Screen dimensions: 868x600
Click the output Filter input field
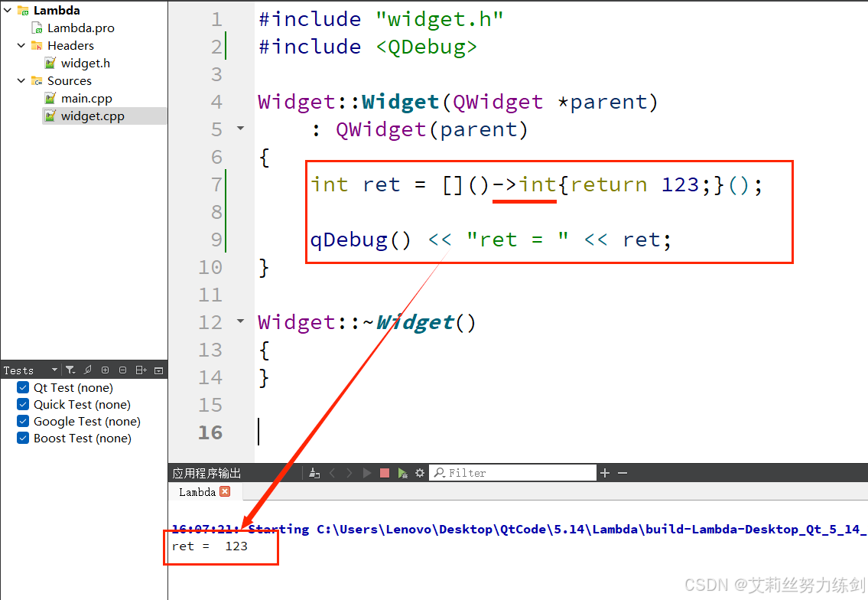point(512,473)
